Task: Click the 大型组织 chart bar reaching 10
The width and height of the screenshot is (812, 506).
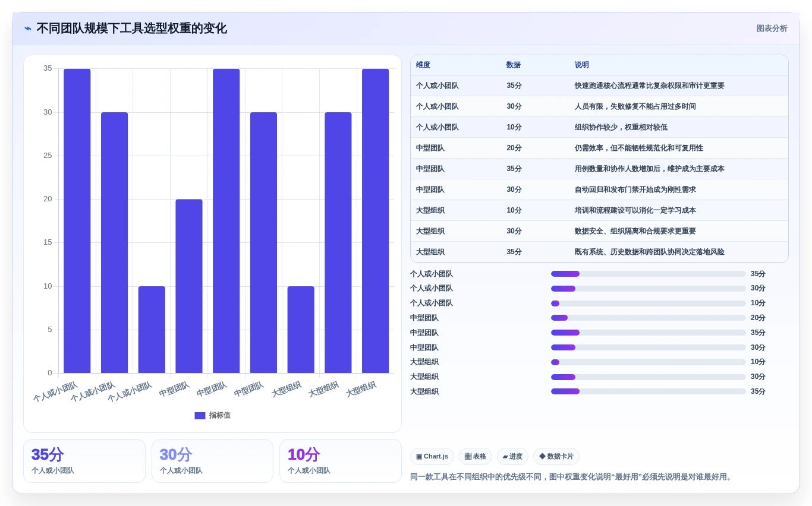Action: (x=301, y=330)
